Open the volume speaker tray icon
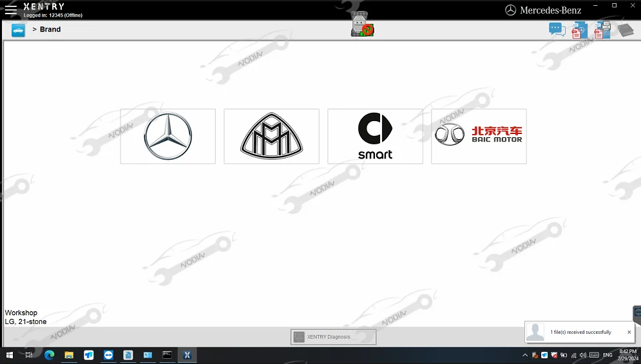641x364 pixels. 583,355
